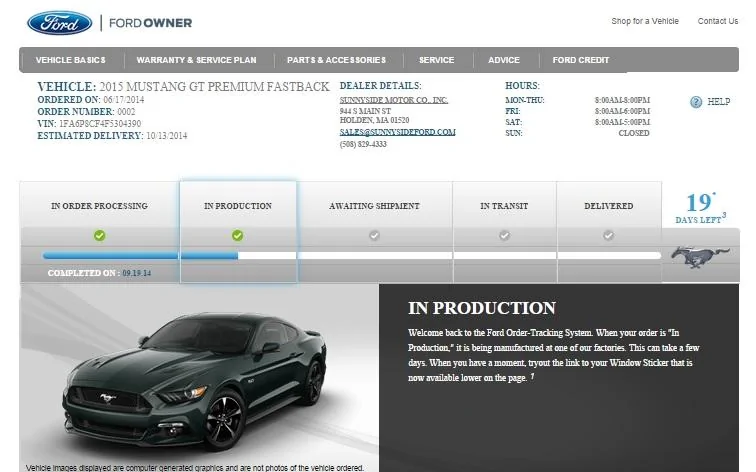Click the green checkmark under In Production
The width and height of the screenshot is (756, 472).
pos(237,235)
